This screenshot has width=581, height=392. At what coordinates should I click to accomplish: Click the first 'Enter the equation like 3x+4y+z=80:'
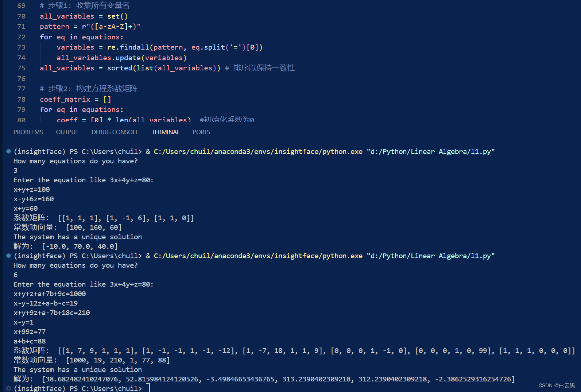(x=84, y=180)
